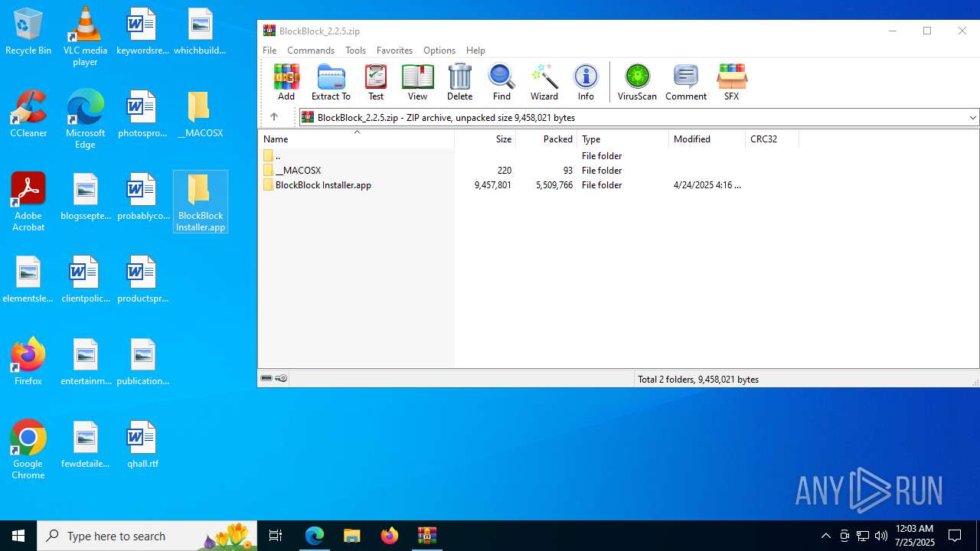The width and height of the screenshot is (980, 551).
Task: Click the key icon in status bar
Action: [281, 378]
